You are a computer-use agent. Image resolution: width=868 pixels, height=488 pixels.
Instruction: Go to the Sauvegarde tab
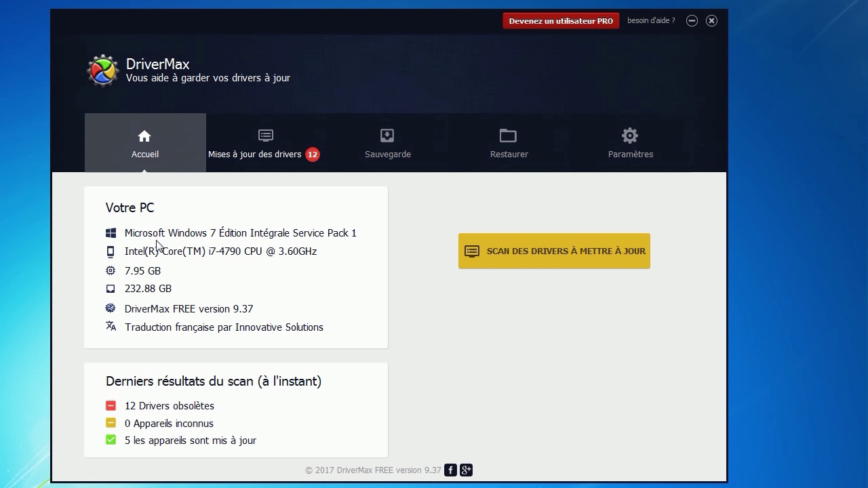387,143
